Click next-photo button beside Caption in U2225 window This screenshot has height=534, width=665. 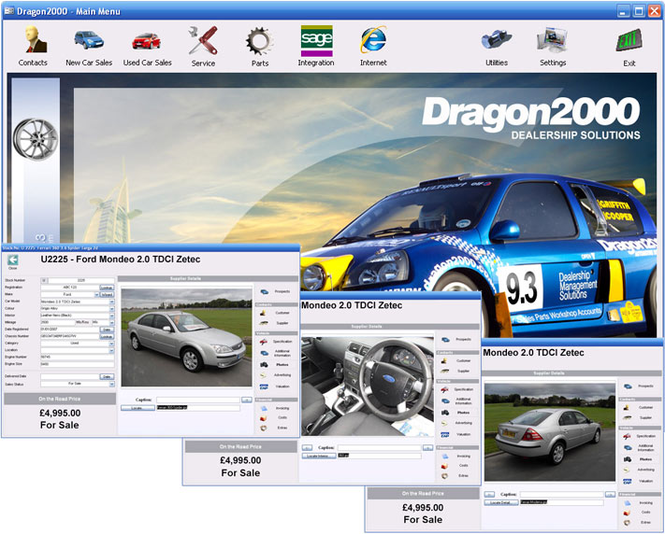(246, 400)
